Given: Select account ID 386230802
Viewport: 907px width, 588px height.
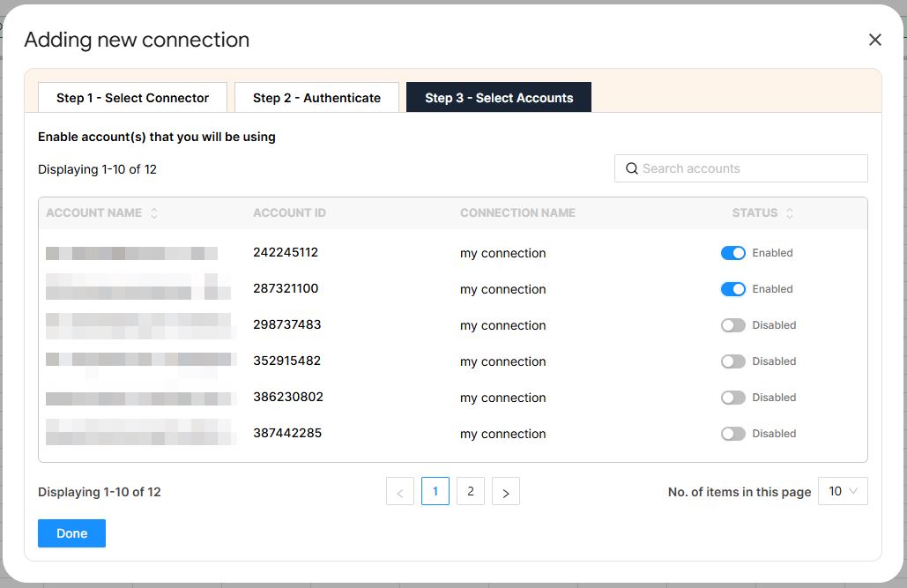Looking at the screenshot, I should pos(288,397).
